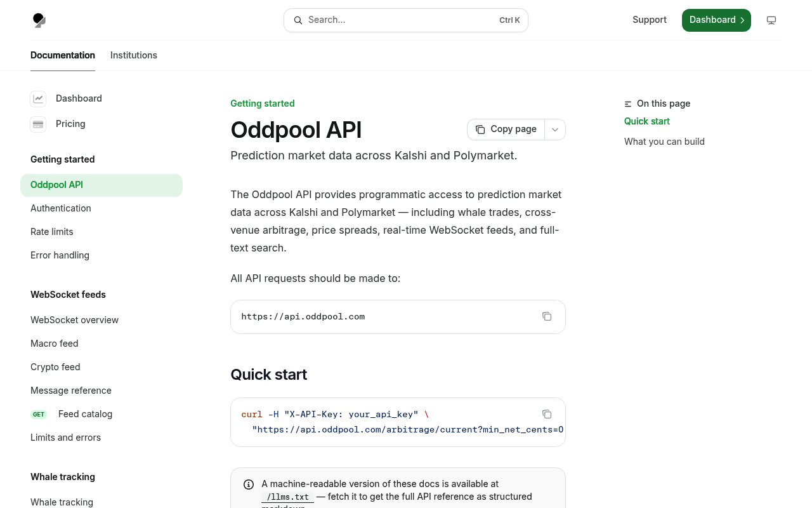Viewport: 812px width, 508px height.
Task: Click the WebSocket feeds section header
Action: [68, 295]
